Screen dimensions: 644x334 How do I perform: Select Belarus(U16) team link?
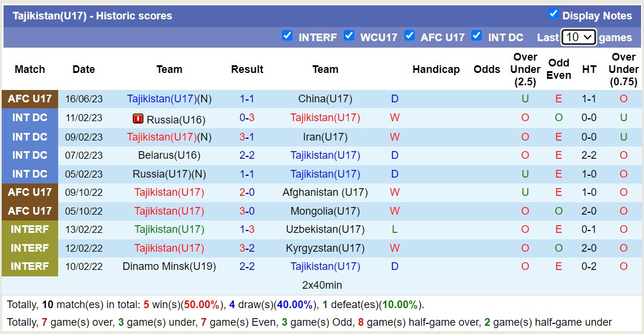click(169, 155)
